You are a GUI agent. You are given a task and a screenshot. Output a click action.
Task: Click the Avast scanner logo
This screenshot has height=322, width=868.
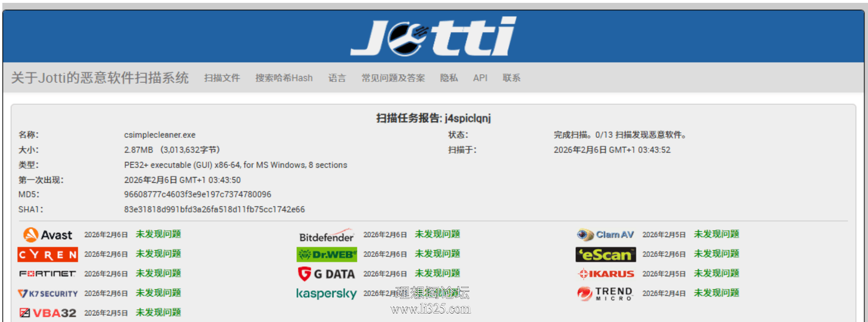point(48,235)
